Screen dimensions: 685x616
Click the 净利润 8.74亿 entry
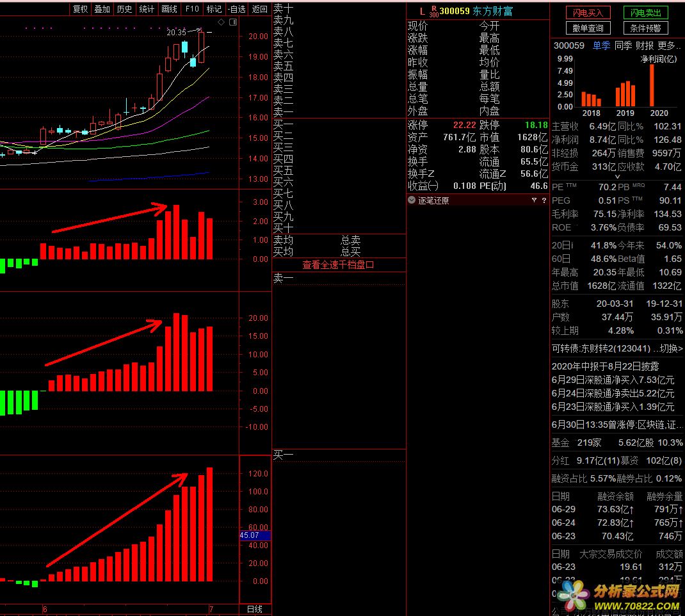click(x=584, y=140)
